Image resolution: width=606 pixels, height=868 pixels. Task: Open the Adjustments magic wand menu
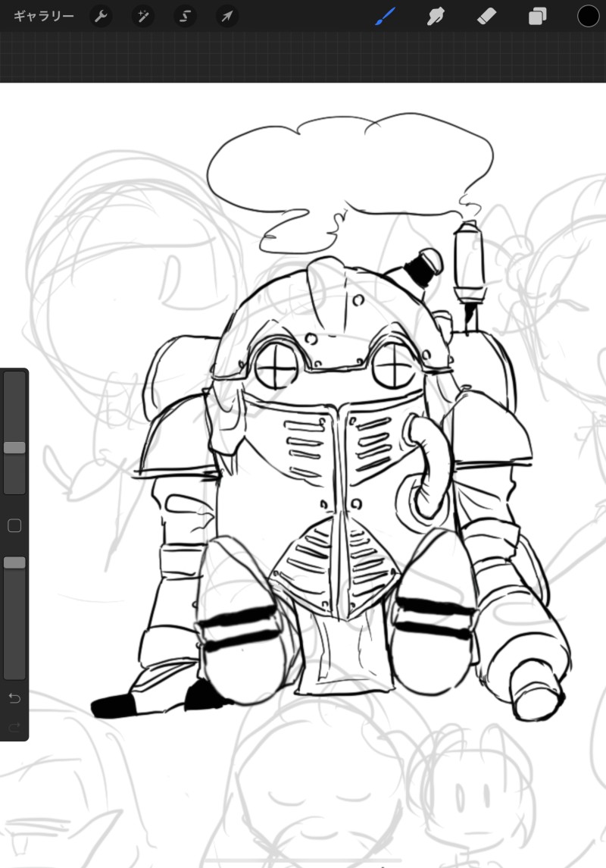coord(143,16)
